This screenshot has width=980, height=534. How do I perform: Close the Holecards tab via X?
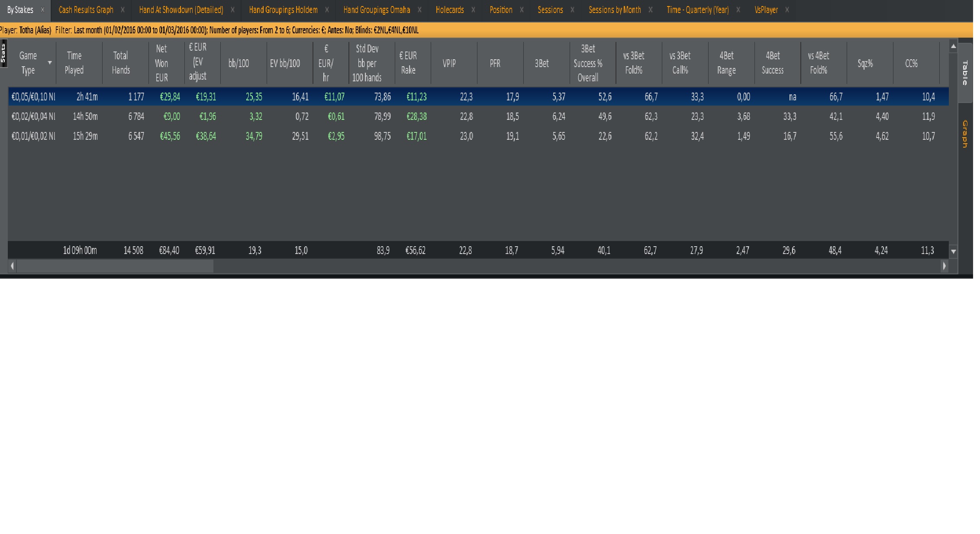473,10
